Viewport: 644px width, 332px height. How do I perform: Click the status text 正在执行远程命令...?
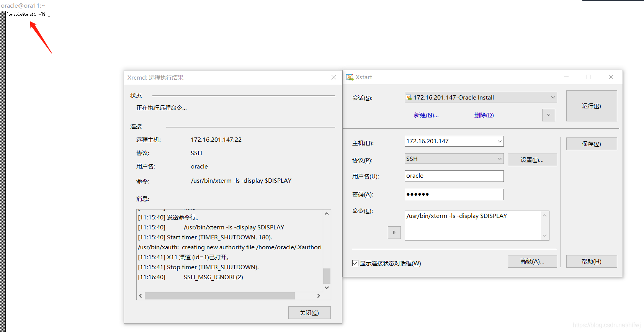coord(162,108)
